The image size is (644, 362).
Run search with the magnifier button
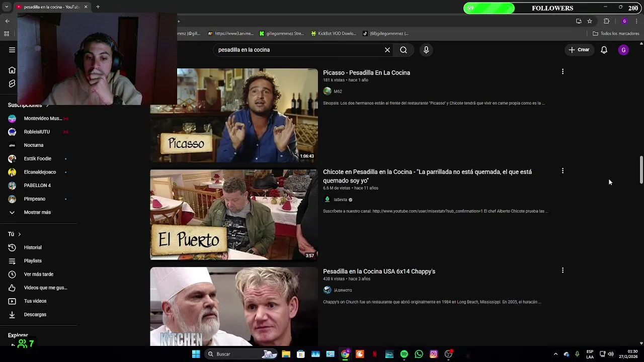coord(404,50)
